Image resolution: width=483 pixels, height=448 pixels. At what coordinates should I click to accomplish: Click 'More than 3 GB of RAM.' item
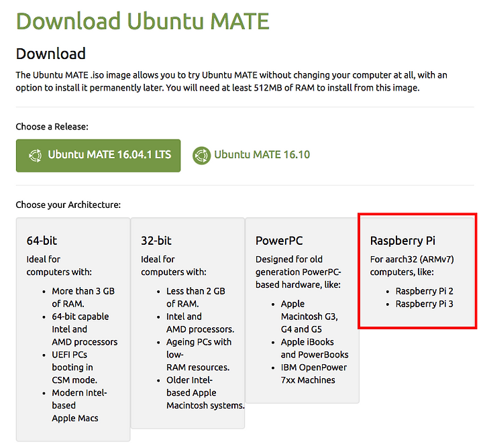click(x=83, y=297)
